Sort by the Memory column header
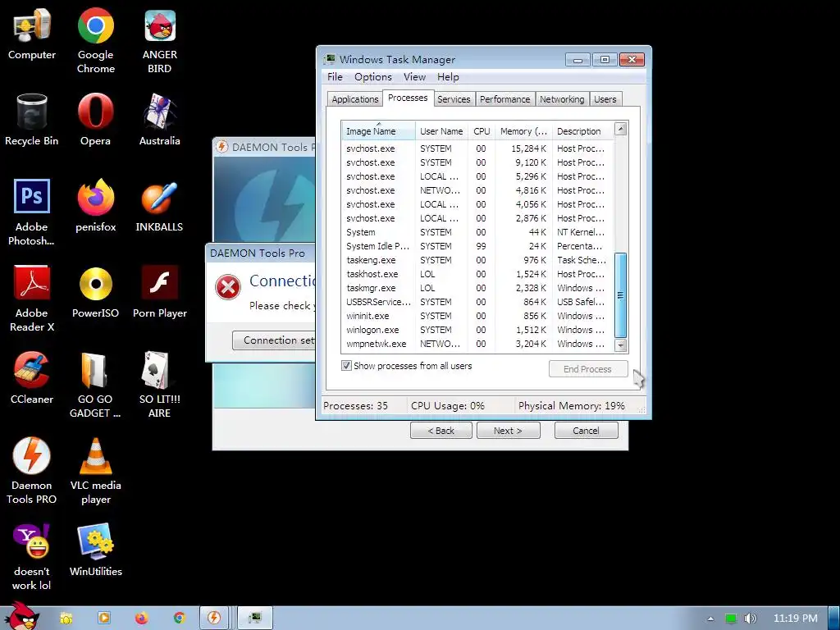Screen dimensions: 840x630 [x=523, y=131]
